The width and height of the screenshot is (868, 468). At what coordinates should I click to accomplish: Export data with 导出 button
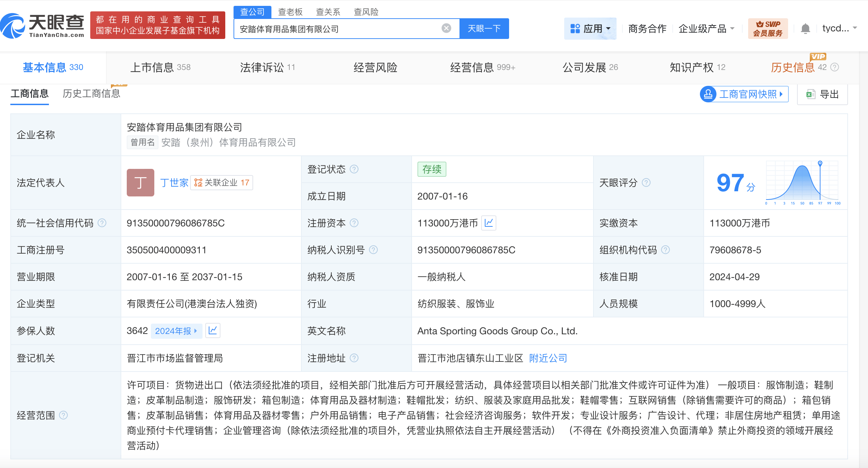(x=823, y=94)
